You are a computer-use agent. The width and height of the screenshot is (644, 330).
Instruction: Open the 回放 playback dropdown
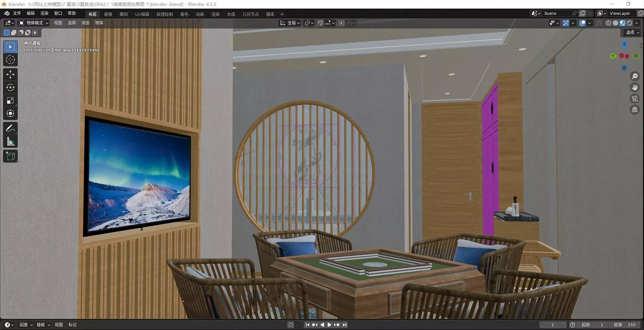[x=26, y=325]
